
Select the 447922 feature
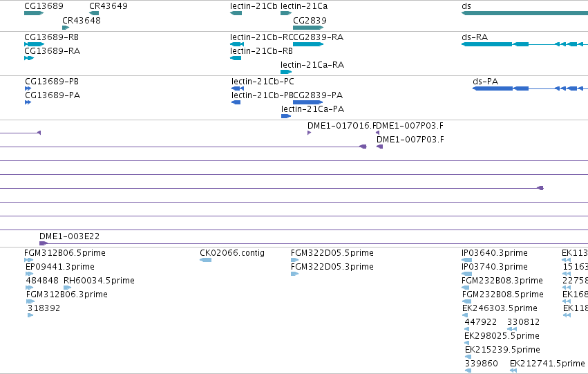(x=467, y=329)
